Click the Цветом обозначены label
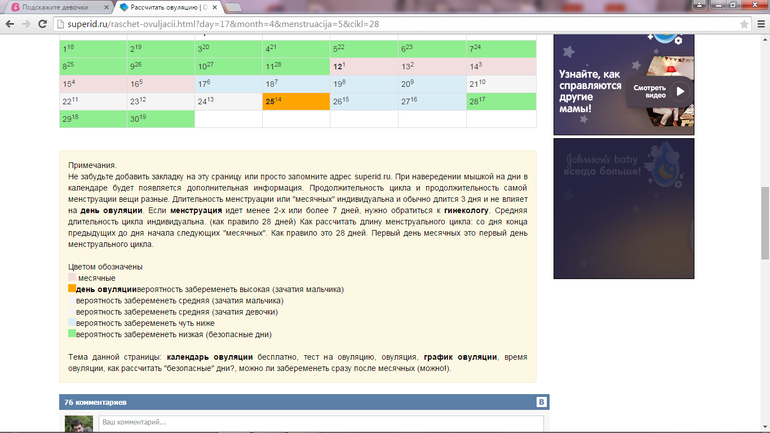Image resolution: width=770 pixels, height=433 pixels. (x=105, y=267)
